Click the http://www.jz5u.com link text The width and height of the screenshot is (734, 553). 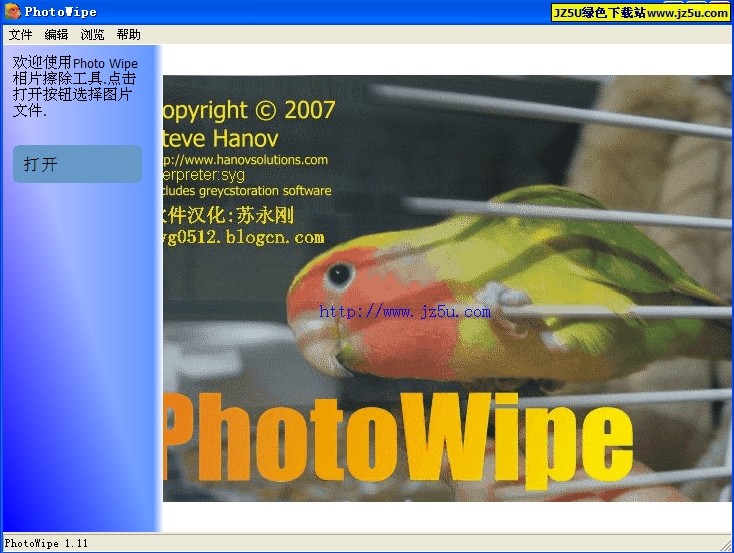tap(405, 311)
